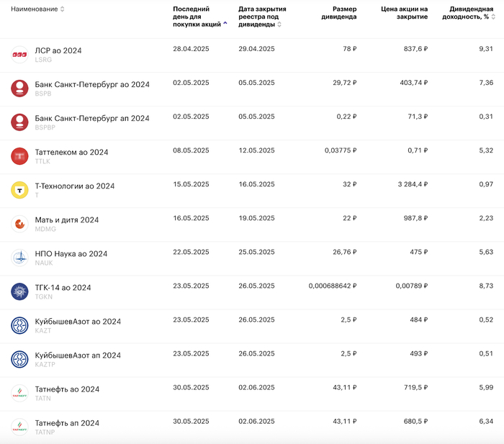
Task: Open the ТГК-14 ао 2024 link
Action: pos(63,288)
